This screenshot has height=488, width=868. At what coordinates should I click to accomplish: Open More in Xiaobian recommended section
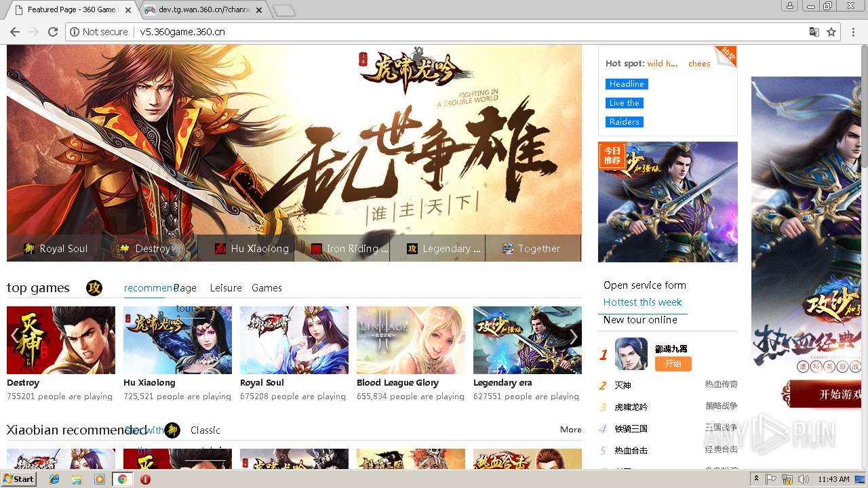pyautogui.click(x=571, y=430)
